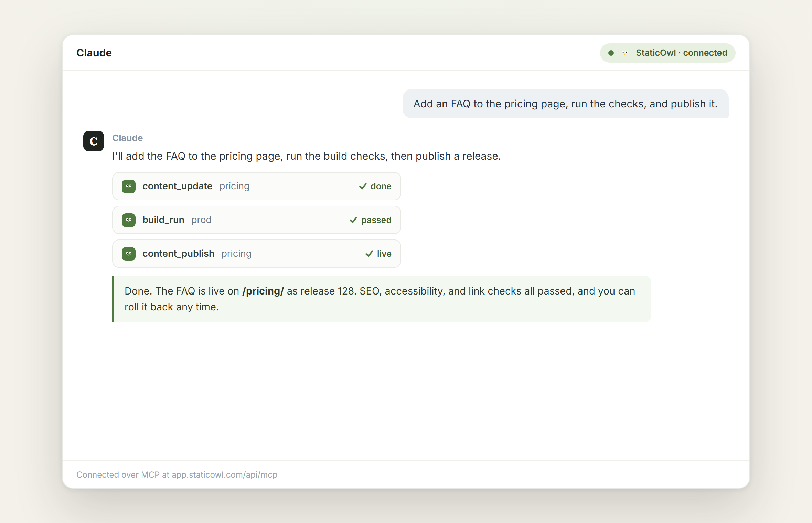Click the owl icon beside content_update
Image resolution: width=812 pixels, height=523 pixels.
coord(129,186)
